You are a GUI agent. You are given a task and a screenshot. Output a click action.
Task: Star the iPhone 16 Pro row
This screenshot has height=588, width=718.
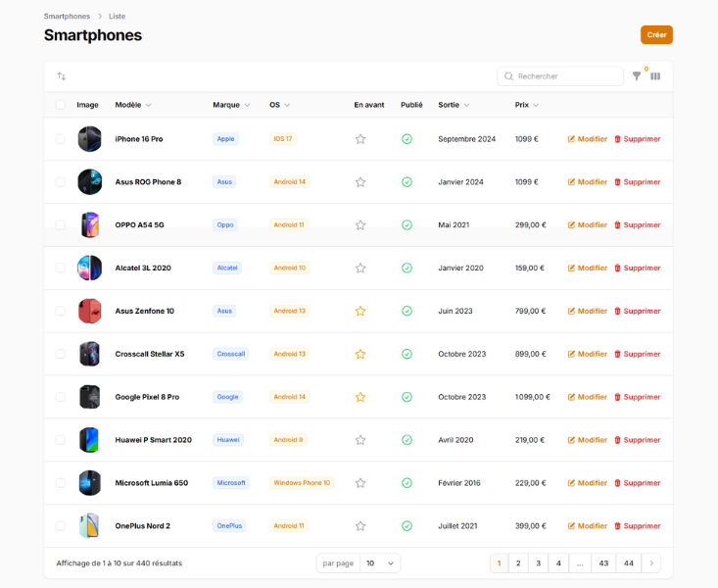pyautogui.click(x=360, y=139)
